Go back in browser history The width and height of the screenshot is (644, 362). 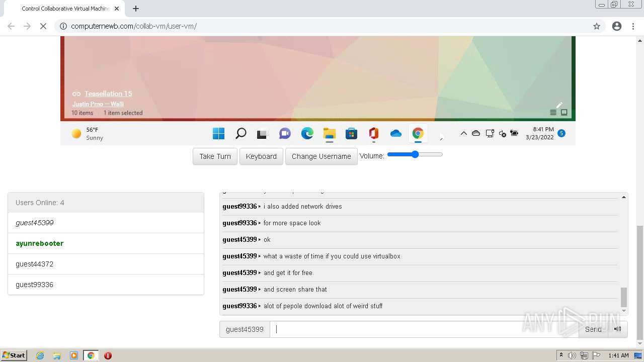[x=11, y=26]
